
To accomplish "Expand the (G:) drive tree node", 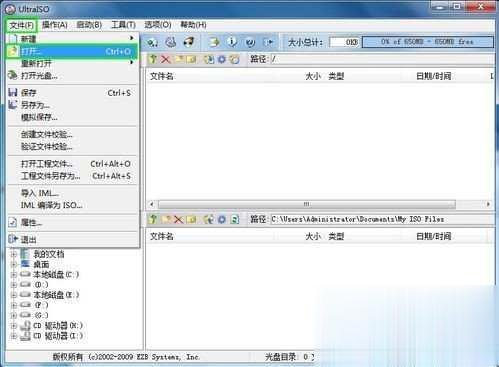I will click(x=14, y=315).
